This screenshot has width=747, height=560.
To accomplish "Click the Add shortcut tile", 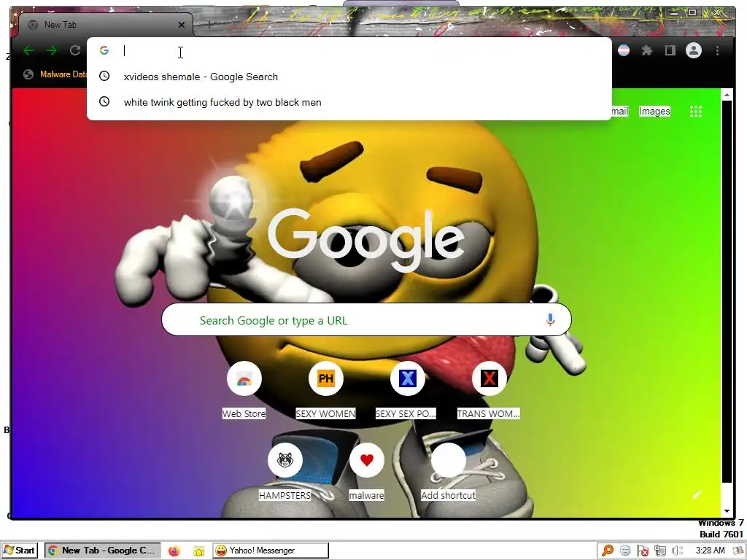I will (x=449, y=472).
